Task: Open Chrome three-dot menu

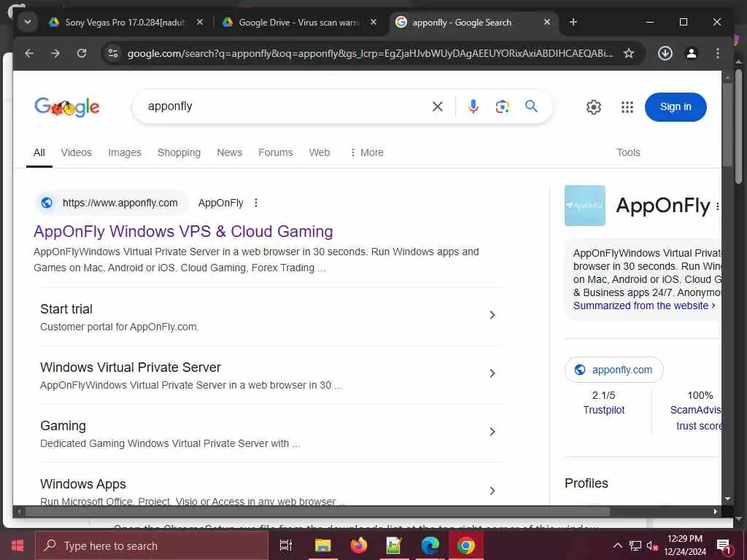Action: [x=718, y=53]
